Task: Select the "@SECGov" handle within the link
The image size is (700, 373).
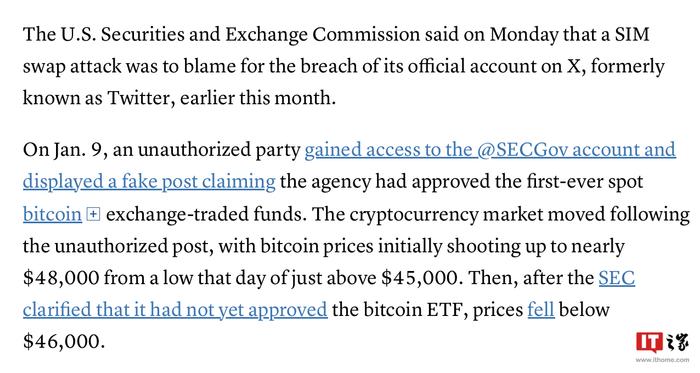Action: pos(522,150)
